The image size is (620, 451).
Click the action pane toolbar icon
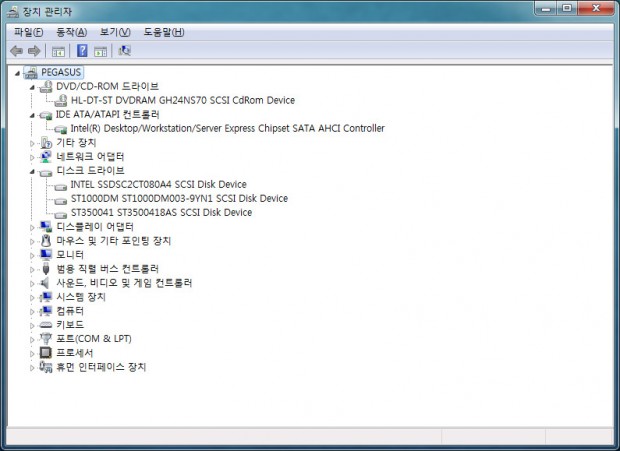pos(100,51)
